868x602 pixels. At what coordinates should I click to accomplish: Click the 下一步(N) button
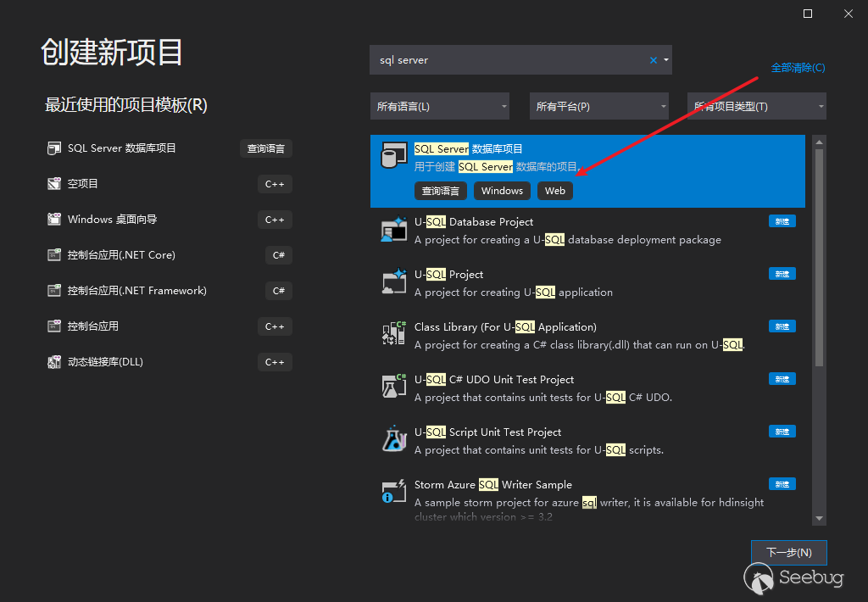789,553
